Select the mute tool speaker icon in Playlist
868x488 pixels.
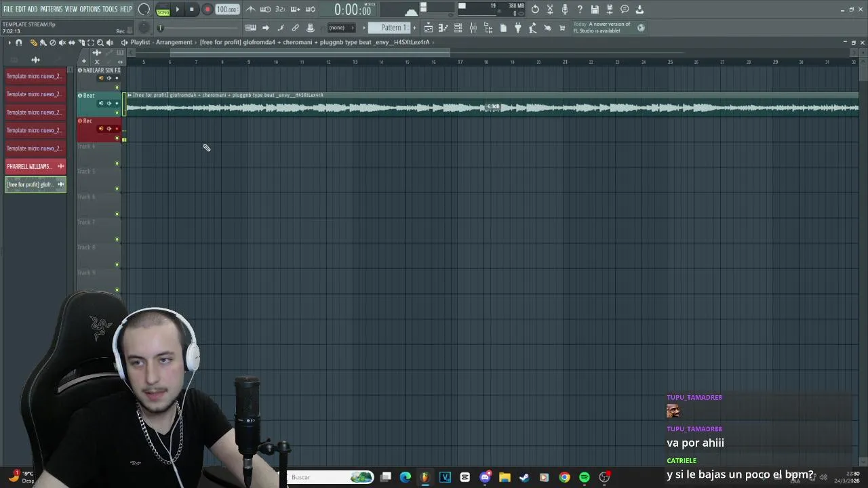coord(62,43)
